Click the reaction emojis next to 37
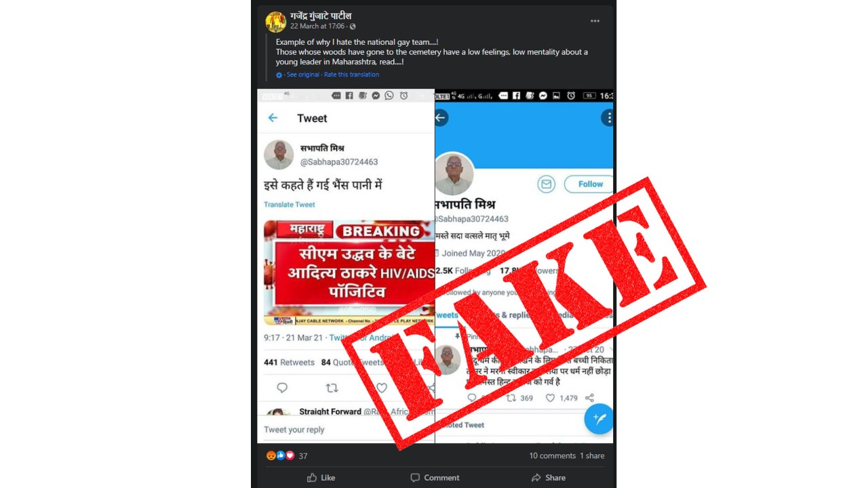Screen dimensions: 868x488 click(x=281, y=455)
